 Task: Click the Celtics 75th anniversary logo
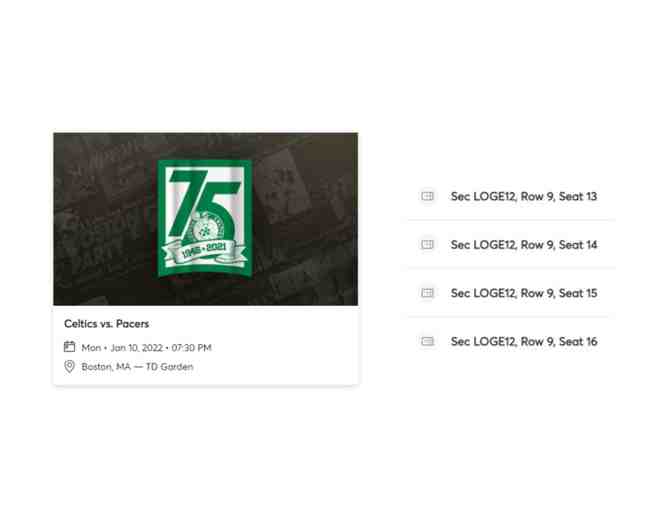click(205, 219)
